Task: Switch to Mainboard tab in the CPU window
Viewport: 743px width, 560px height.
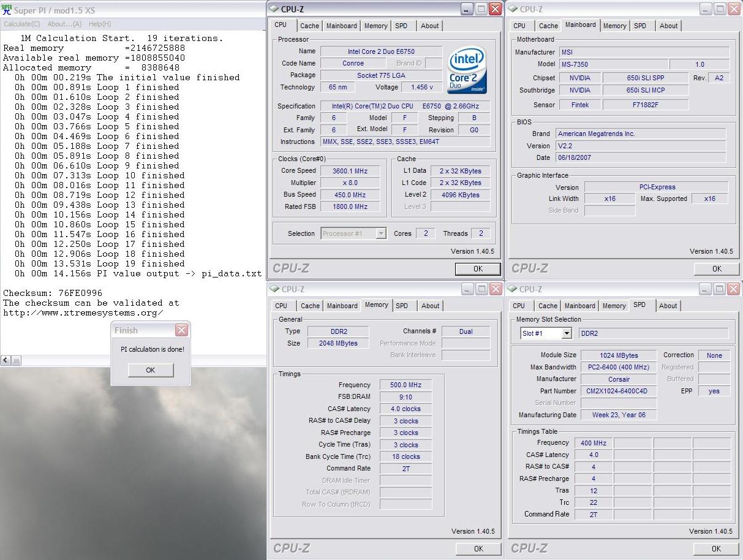Action: 342,26
